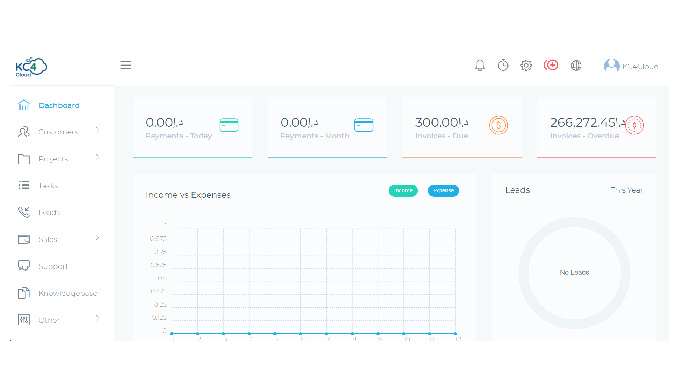Expand the Sales submenu chevron
The width and height of the screenshot is (680, 390).
(97, 238)
